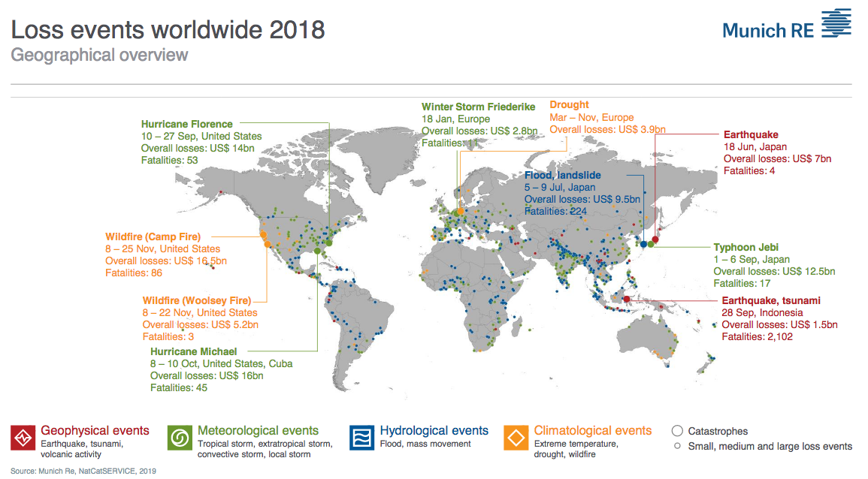Click the Hurricane Florence heading
Viewport: 868px width, 479px height.
coord(186,124)
